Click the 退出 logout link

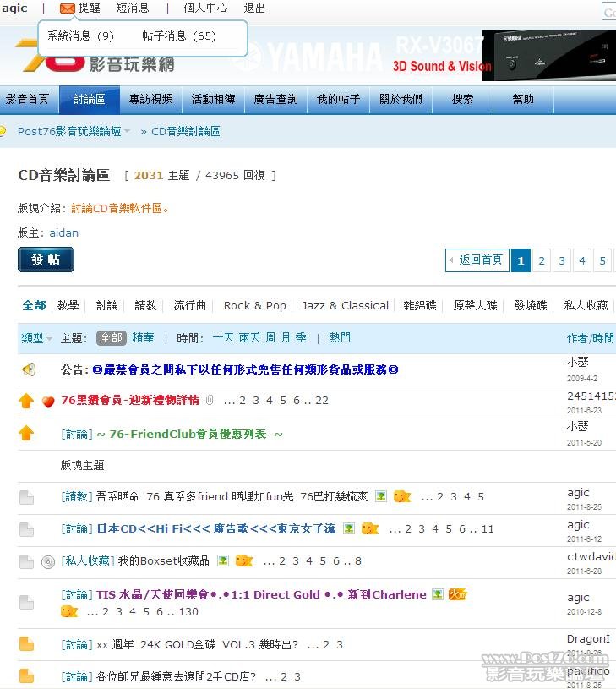coord(254,8)
